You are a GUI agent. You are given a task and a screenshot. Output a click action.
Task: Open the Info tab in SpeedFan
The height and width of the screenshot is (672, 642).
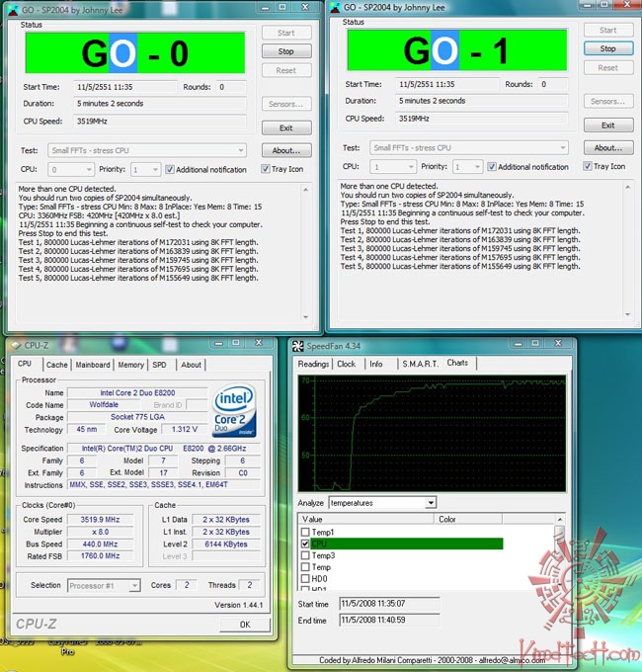point(376,364)
